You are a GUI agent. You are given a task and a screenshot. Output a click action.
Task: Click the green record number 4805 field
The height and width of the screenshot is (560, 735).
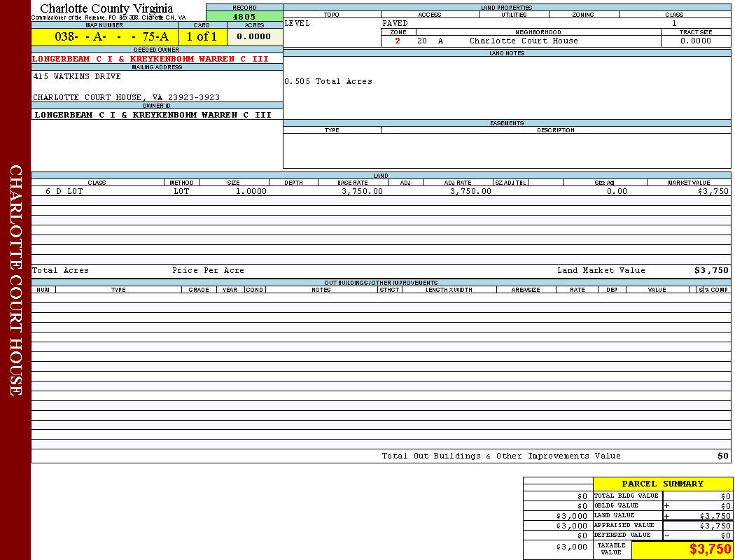pyautogui.click(x=244, y=16)
